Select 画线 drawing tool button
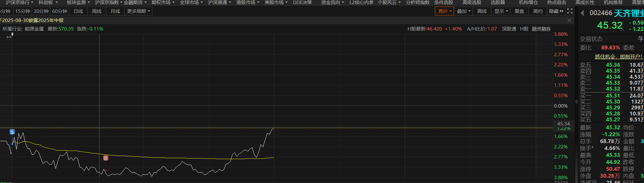The width and height of the screenshot is (644, 183). 482,11
